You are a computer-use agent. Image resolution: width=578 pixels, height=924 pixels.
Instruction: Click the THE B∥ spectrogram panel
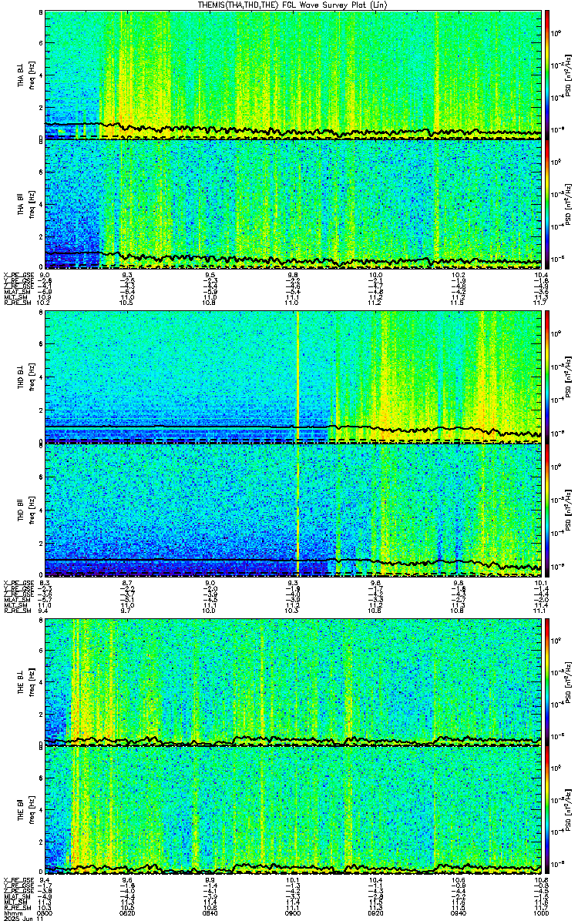293,811
